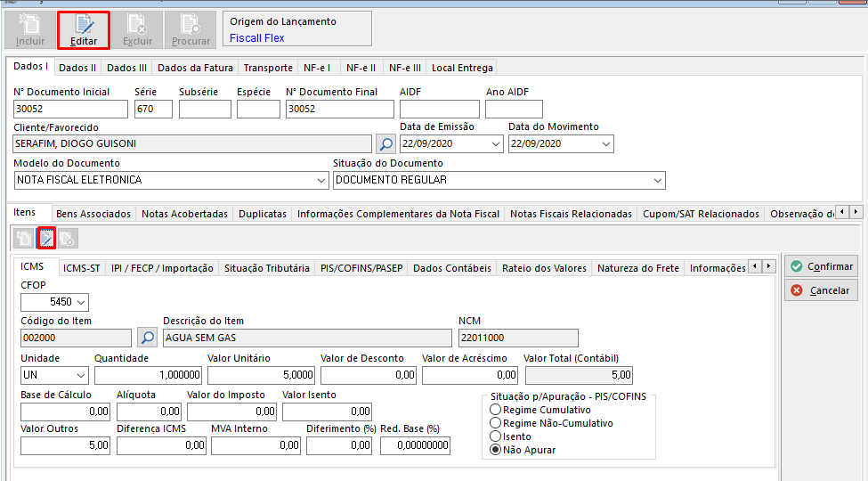Screen dimensions: 868x481
Task: Switch to the Dados II tab
Action: pyautogui.click(x=77, y=68)
